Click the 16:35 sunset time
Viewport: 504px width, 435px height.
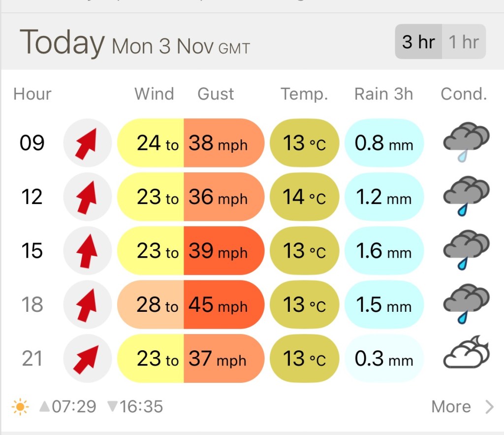tap(141, 407)
